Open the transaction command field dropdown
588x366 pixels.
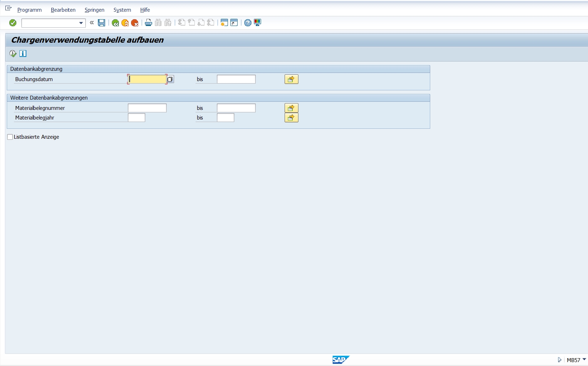81,23
